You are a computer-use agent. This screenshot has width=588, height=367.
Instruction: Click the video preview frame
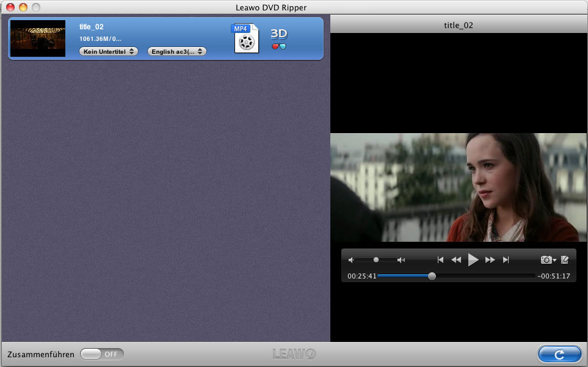459,187
